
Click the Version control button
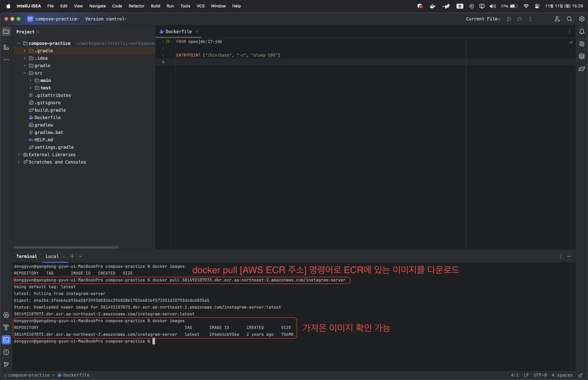point(106,19)
